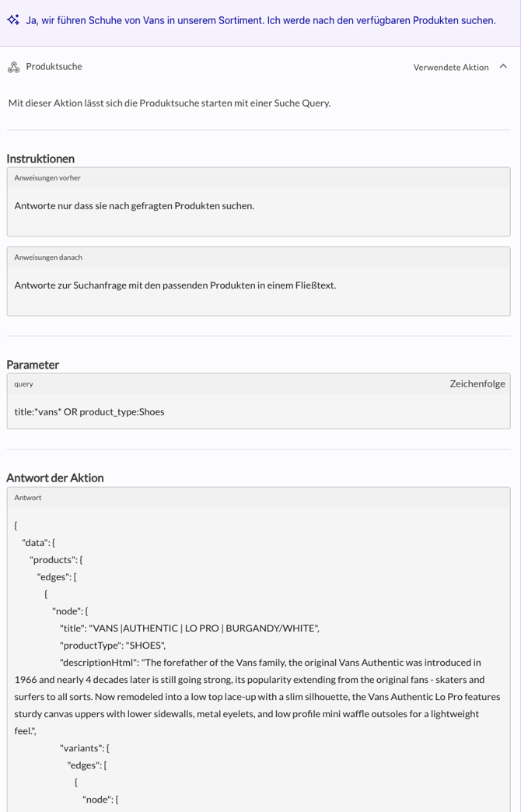Click the JSON title line "VANS |AUTHENTIC"
The width and height of the screenshot is (521, 812).
coord(189,628)
